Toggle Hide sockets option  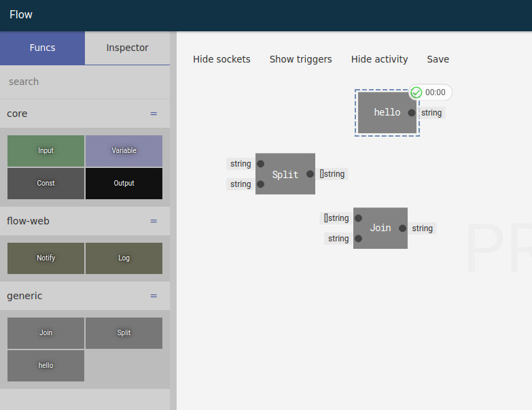tap(221, 59)
